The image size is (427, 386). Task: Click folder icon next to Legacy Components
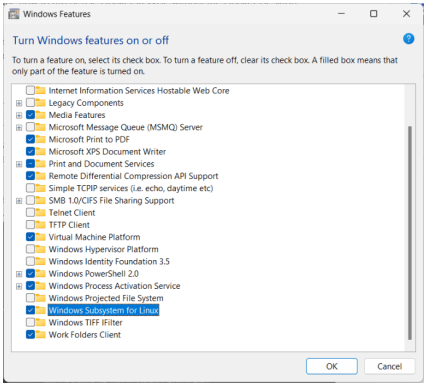(x=41, y=103)
